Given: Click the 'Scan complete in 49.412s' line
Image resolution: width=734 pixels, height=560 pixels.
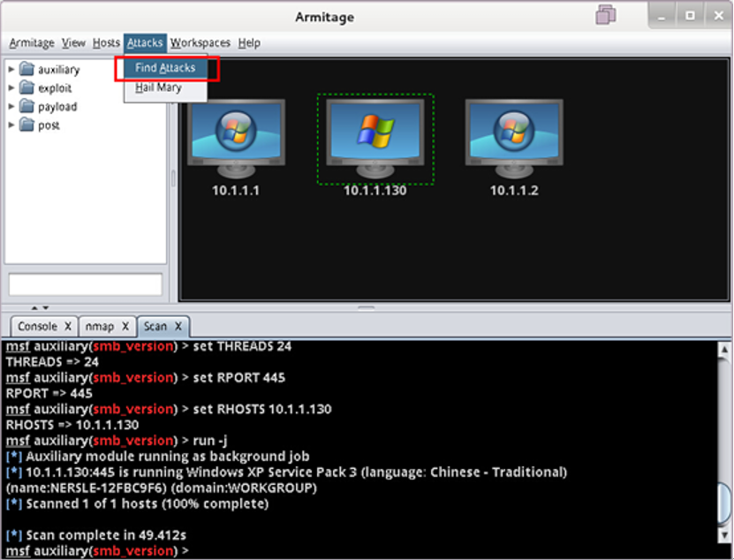Looking at the screenshot, I should 96,535.
